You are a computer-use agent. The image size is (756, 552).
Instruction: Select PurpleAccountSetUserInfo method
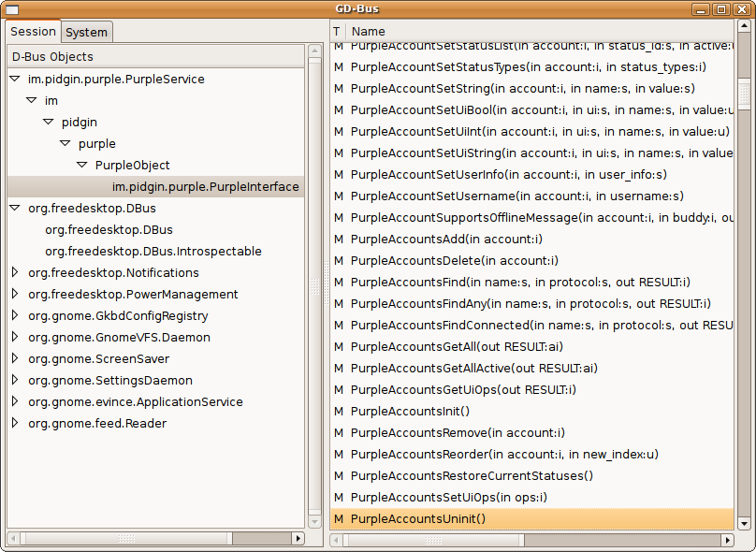tap(531, 175)
